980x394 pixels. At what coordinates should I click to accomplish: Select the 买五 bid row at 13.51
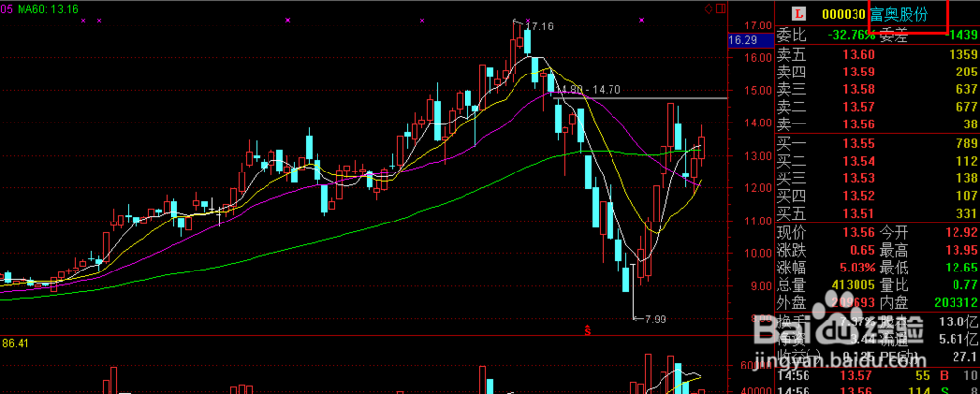point(877,214)
